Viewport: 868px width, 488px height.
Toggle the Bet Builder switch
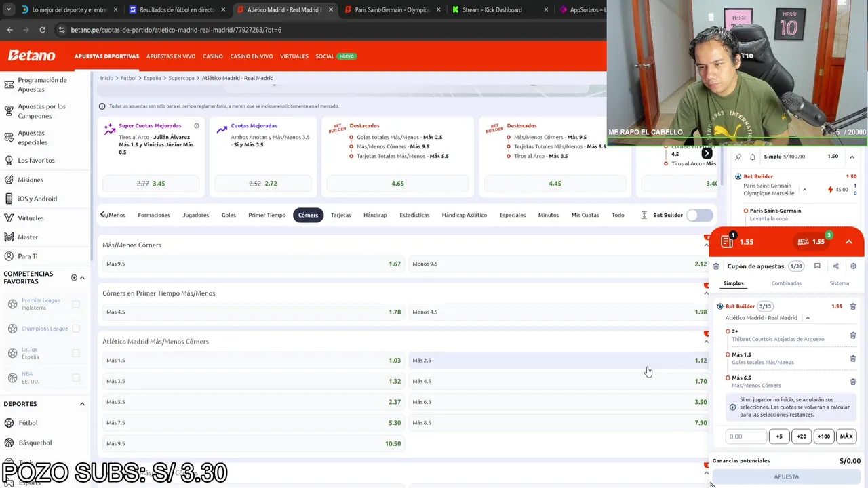coord(699,215)
